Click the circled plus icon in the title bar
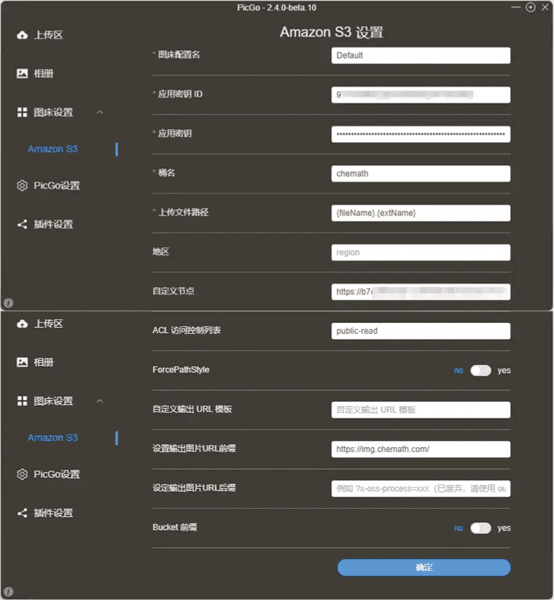The height and width of the screenshot is (600, 554). pyautogui.click(x=531, y=7)
